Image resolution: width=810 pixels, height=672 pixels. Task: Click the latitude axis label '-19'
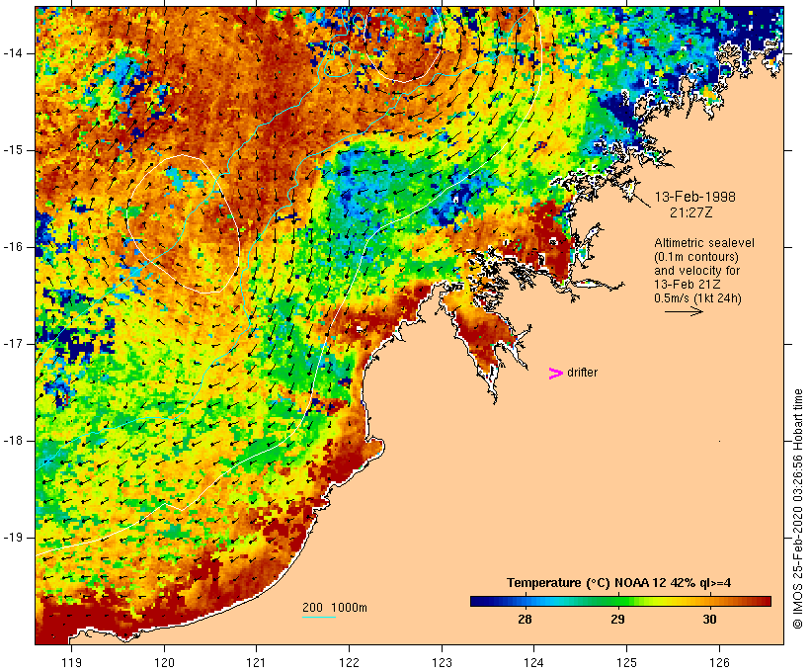(12, 538)
